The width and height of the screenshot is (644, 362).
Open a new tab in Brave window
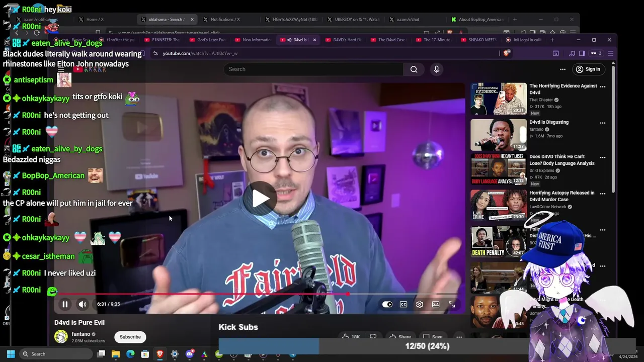click(552, 40)
